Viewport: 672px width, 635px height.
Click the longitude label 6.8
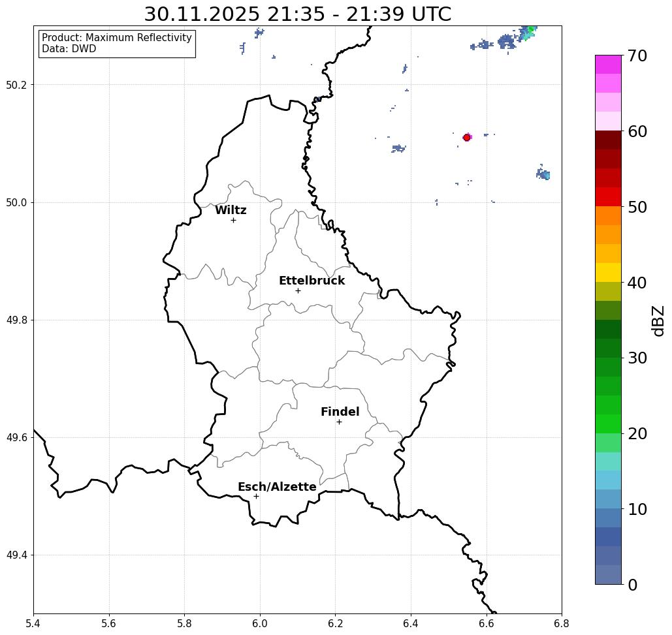pyautogui.click(x=562, y=623)
